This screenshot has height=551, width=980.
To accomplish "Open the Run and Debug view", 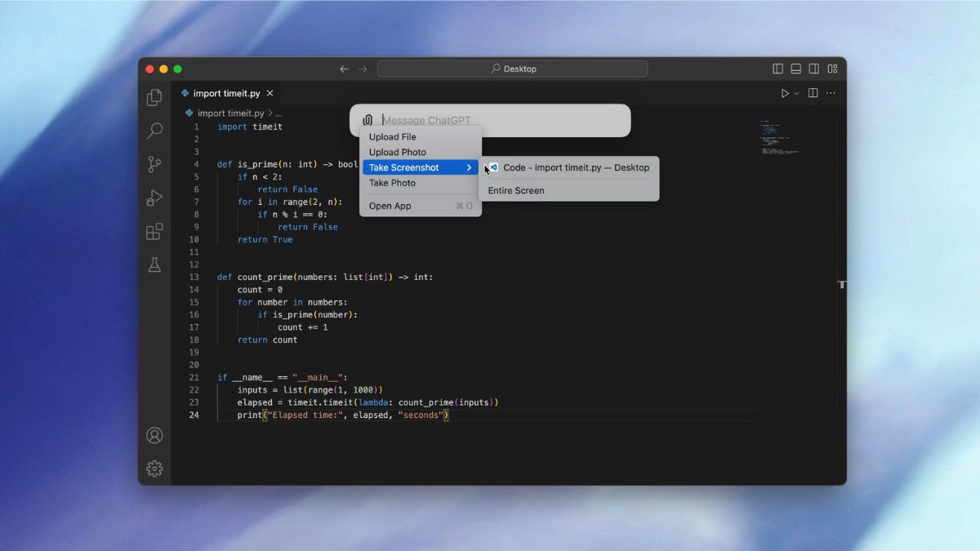I will 154,198.
